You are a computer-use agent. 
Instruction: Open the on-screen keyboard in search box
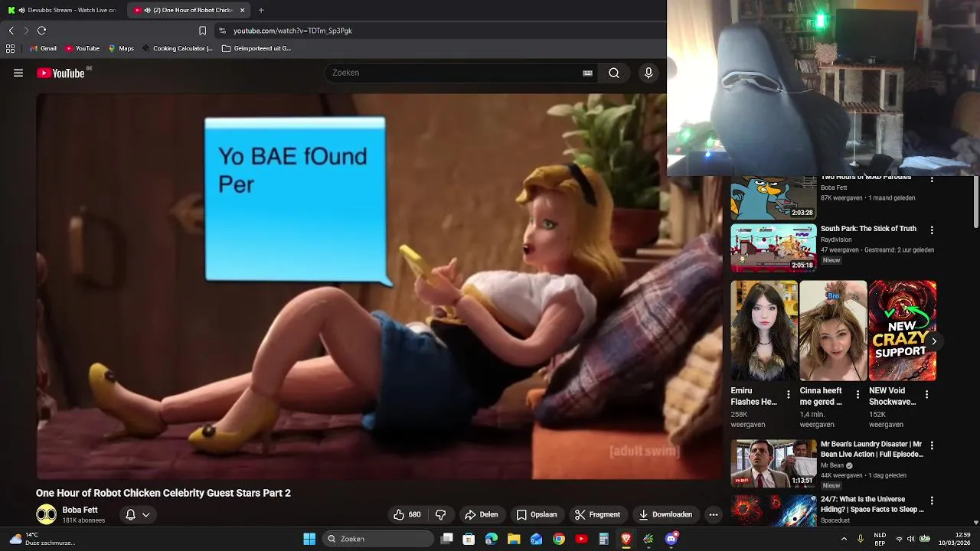point(587,73)
